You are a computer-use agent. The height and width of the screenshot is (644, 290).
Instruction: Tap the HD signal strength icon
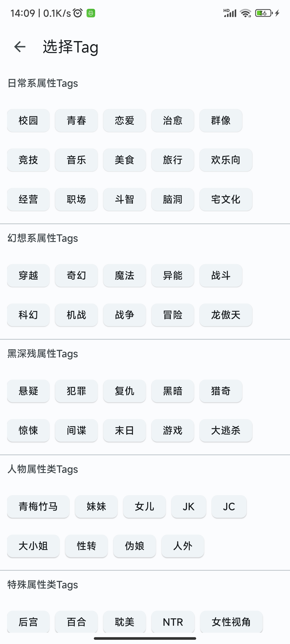[230, 13]
